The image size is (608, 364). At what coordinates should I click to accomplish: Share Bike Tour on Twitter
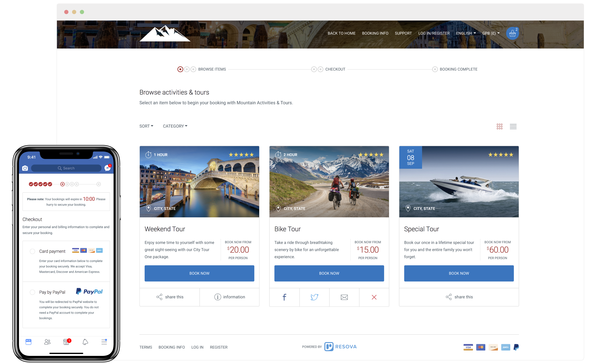(314, 297)
